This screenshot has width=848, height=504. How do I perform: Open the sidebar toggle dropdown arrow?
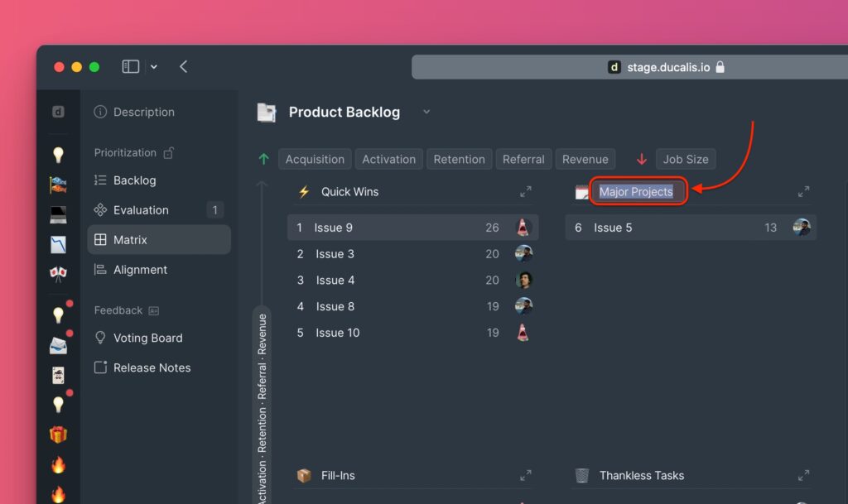(154, 67)
